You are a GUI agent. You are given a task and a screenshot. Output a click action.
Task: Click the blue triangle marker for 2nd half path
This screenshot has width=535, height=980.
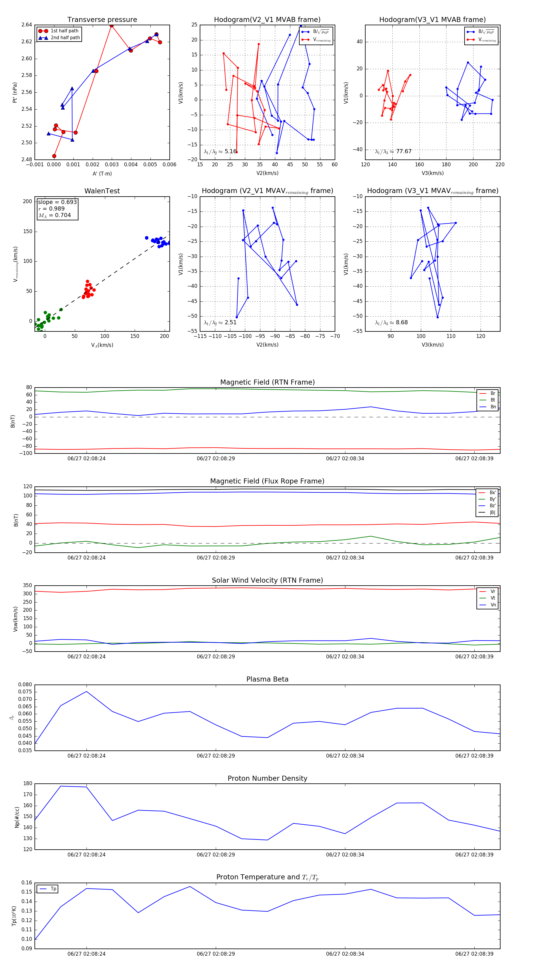click(43, 38)
